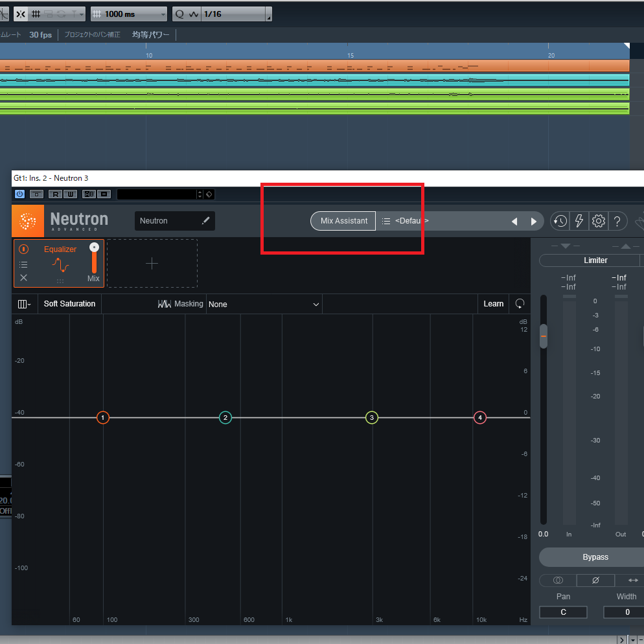This screenshot has height=644, width=644.
Task: Collapse meter with down triangle above In
Action: (x=566, y=246)
